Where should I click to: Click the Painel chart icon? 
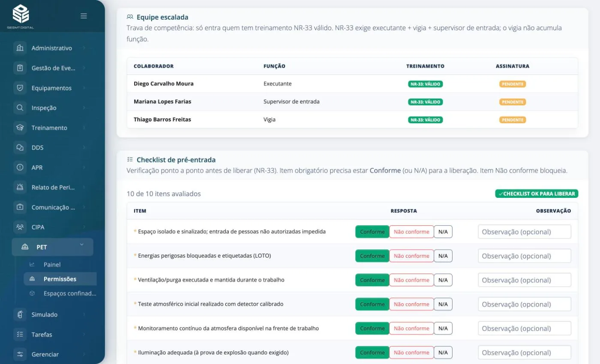(32, 265)
